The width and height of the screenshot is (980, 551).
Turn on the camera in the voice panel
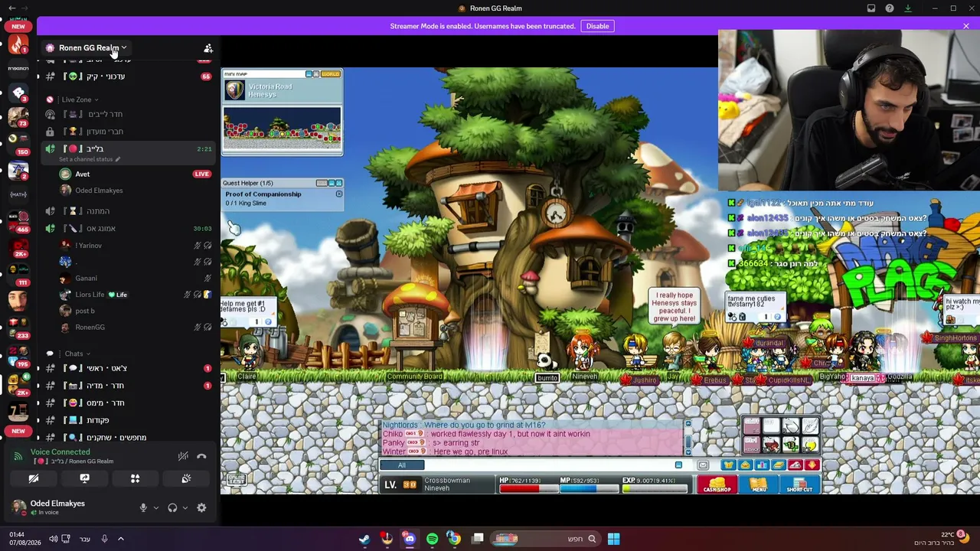34,479
